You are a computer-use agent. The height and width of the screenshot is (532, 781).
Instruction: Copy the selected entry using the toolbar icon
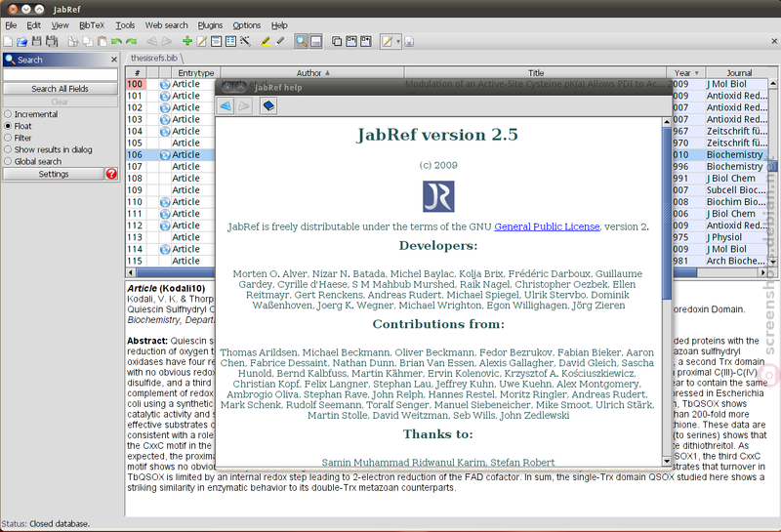click(x=87, y=41)
